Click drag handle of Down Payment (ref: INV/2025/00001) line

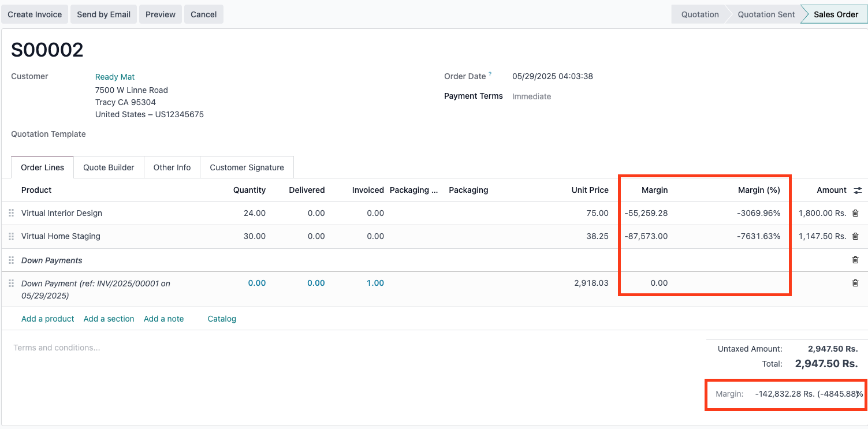[11, 283]
